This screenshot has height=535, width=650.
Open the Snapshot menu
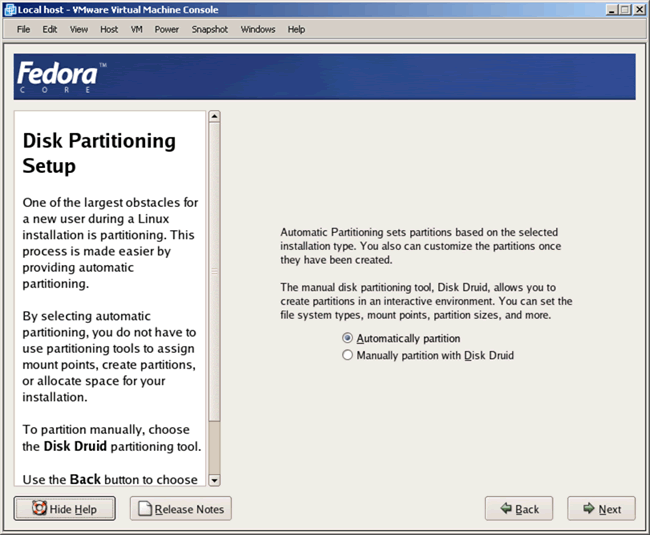click(x=210, y=29)
